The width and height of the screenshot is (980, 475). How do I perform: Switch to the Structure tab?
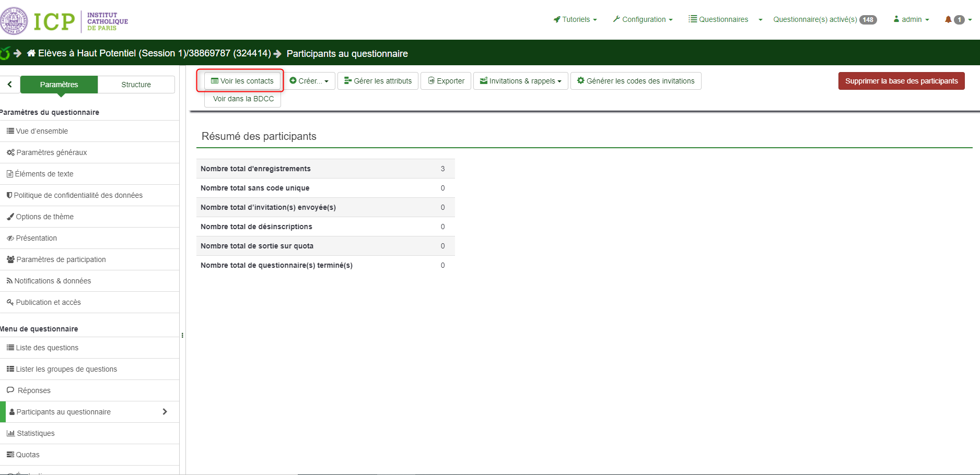[x=136, y=85]
